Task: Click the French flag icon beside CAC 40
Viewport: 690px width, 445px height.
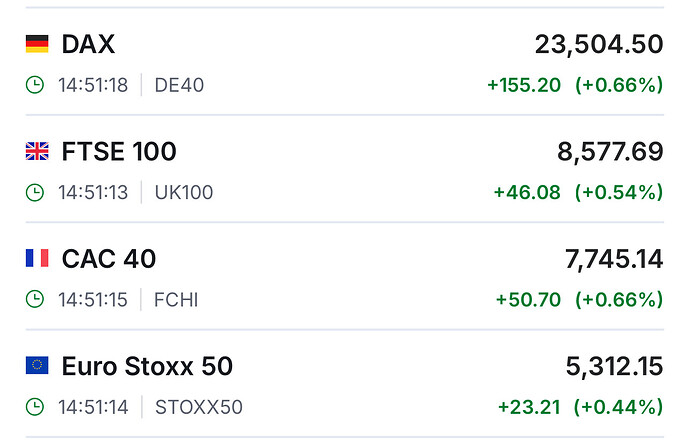Action: (x=36, y=259)
